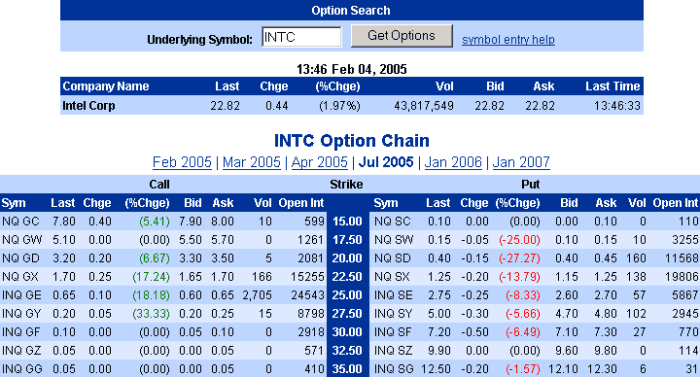Click call symbol NQ GX
This screenshot has height=377, width=700.
21,277
